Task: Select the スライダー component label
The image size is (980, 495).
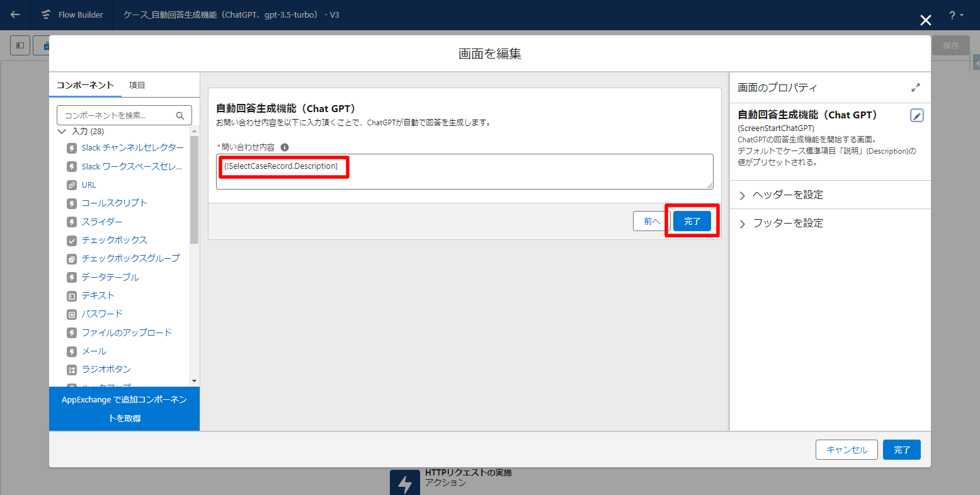Action: point(102,222)
